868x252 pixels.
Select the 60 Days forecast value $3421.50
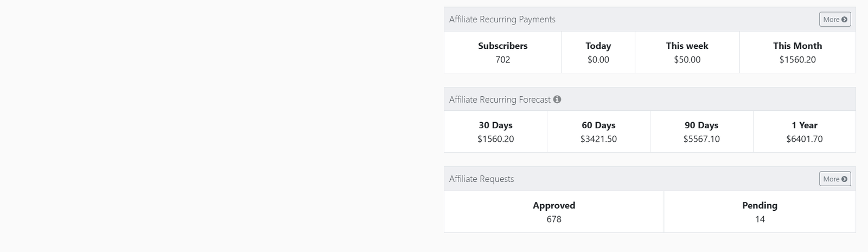click(598, 139)
